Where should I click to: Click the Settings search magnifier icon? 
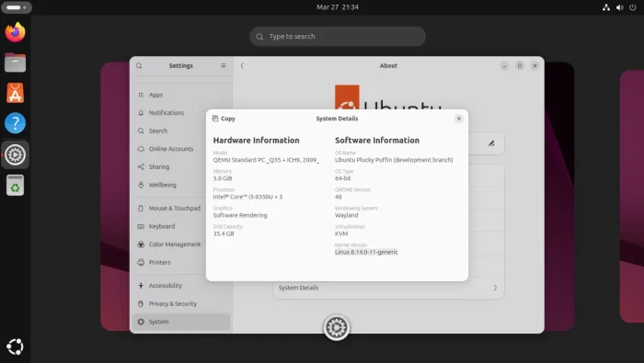(x=139, y=65)
